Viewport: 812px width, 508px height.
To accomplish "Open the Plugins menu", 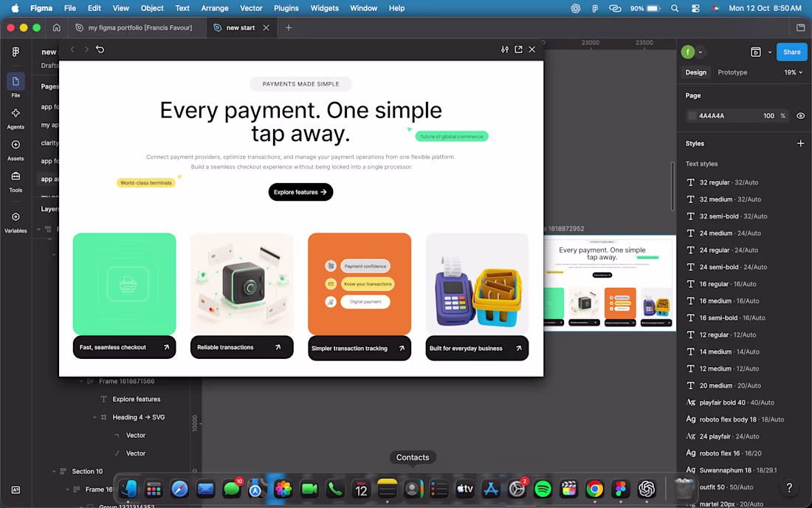I will (286, 8).
